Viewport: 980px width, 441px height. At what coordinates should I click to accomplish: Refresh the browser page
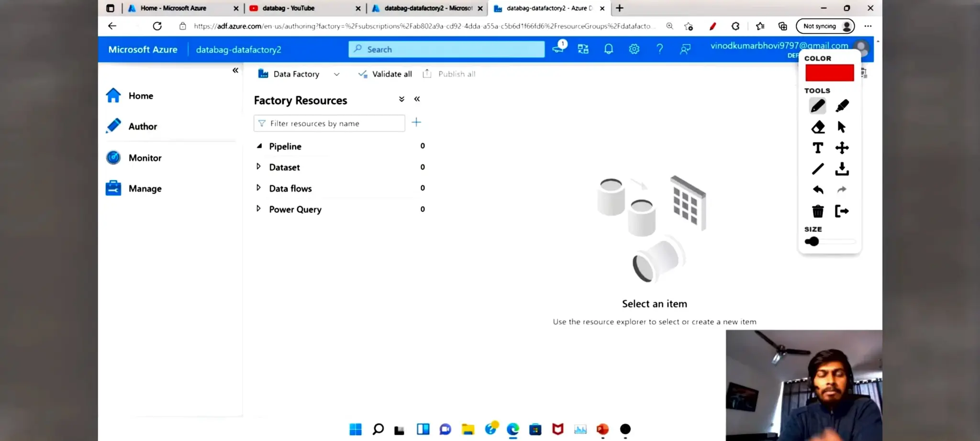157,26
